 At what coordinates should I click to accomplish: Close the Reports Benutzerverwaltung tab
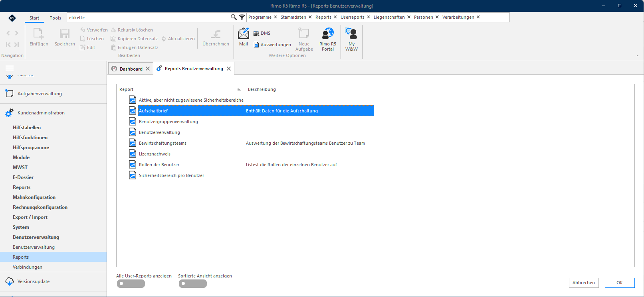[229, 69]
